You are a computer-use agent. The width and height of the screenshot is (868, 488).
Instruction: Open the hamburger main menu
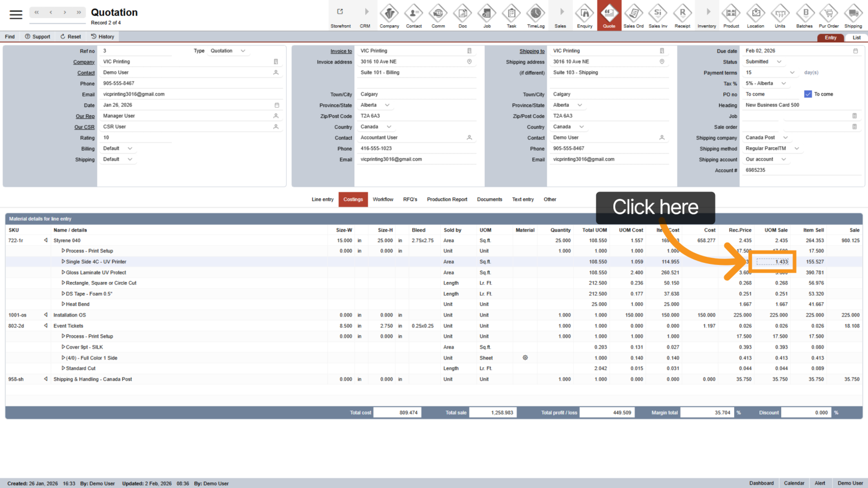[x=16, y=15]
